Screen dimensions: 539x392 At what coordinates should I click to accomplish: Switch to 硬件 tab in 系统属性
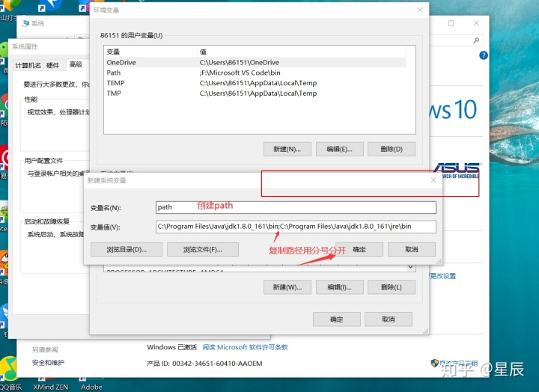point(53,65)
